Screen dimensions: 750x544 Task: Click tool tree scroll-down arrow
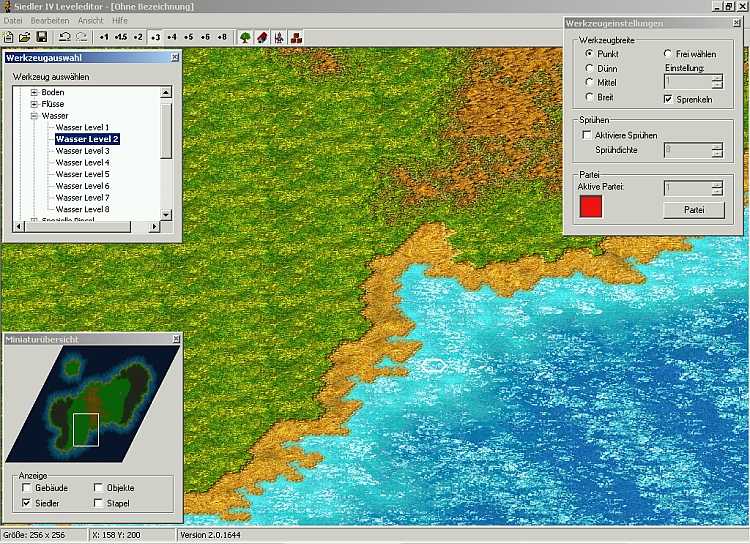point(166,215)
